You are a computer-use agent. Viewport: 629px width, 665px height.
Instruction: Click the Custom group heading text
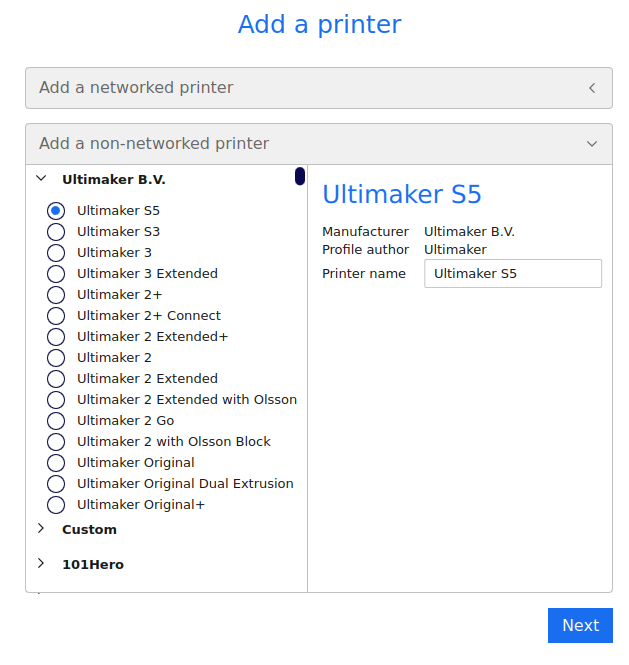[x=89, y=530]
